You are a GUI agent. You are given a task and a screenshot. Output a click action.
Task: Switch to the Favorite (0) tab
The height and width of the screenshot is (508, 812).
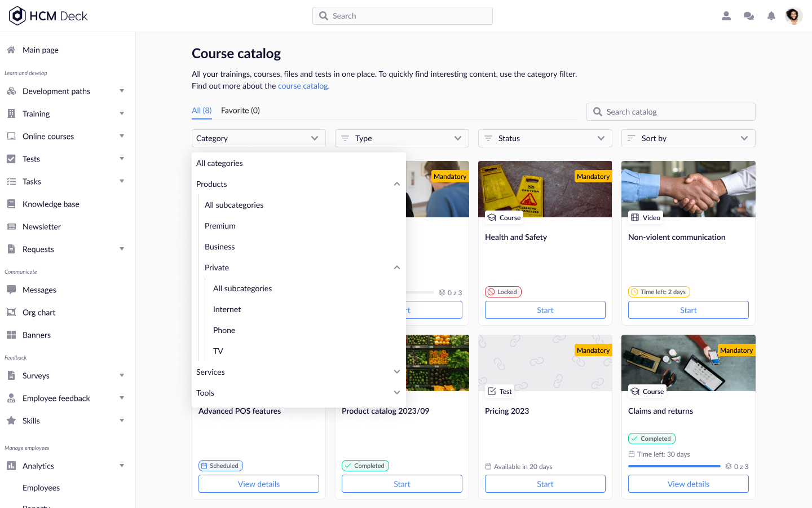coord(240,111)
